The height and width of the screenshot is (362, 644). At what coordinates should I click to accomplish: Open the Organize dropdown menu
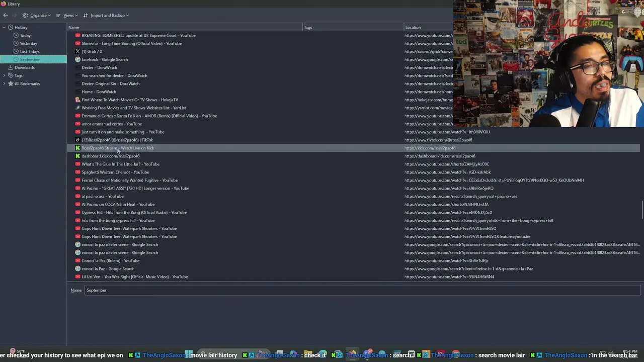point(36,15)
